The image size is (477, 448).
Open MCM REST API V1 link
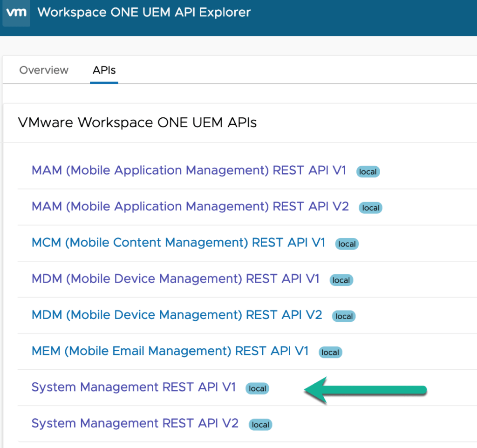[x=178, y=243]
